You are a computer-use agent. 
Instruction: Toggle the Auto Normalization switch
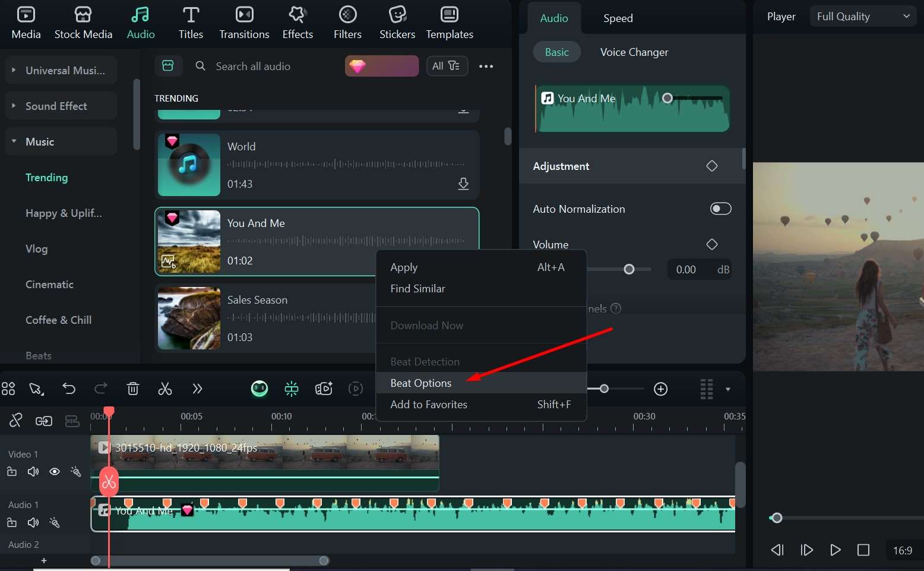[720, 209]
